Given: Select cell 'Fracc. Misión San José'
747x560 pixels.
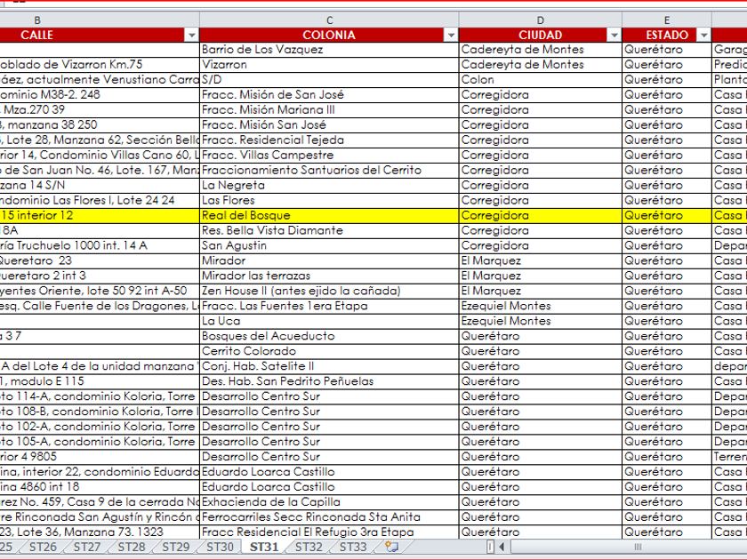Looking at the screenshot, I should coord(329,124).
